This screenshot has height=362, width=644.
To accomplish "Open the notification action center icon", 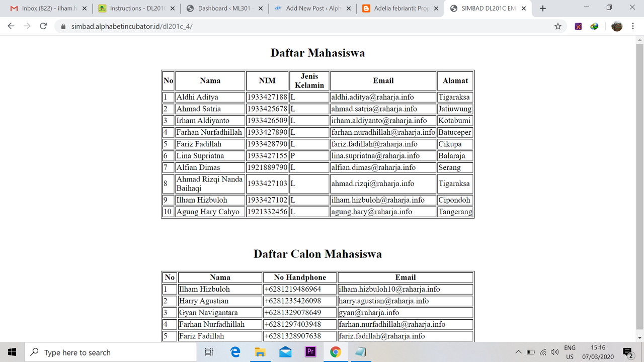I will point(627,352).
